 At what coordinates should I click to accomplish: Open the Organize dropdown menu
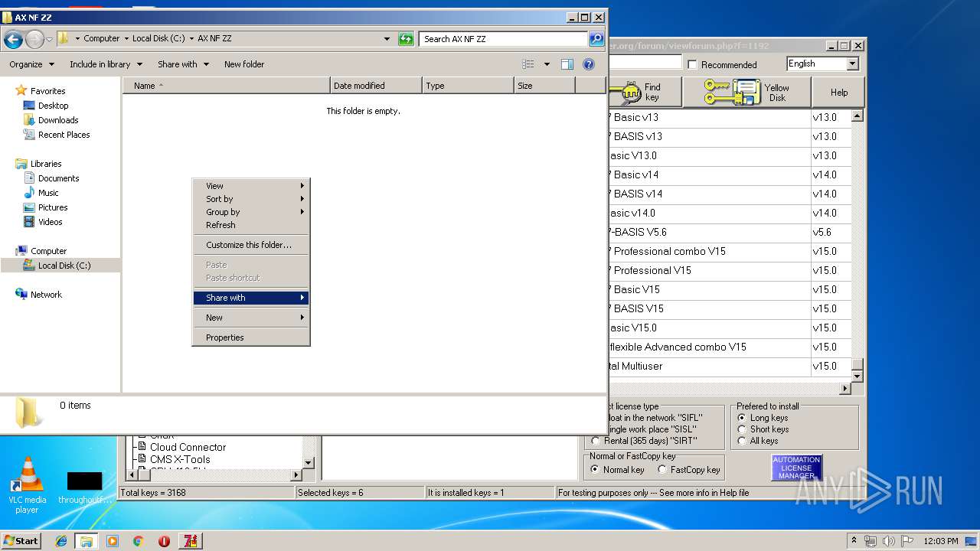point(31,64)
